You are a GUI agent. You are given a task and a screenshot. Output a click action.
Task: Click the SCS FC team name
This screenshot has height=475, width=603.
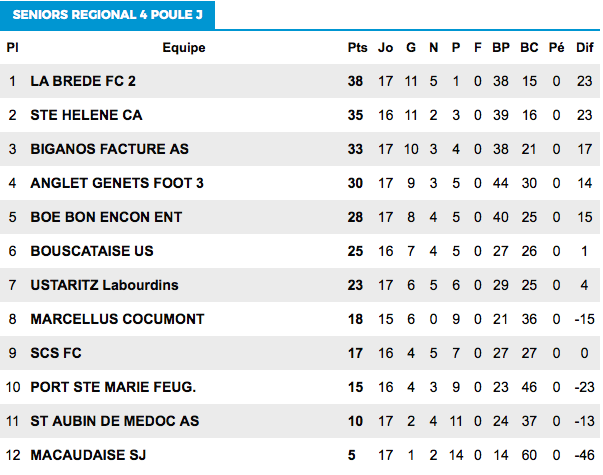pos(56,353)
